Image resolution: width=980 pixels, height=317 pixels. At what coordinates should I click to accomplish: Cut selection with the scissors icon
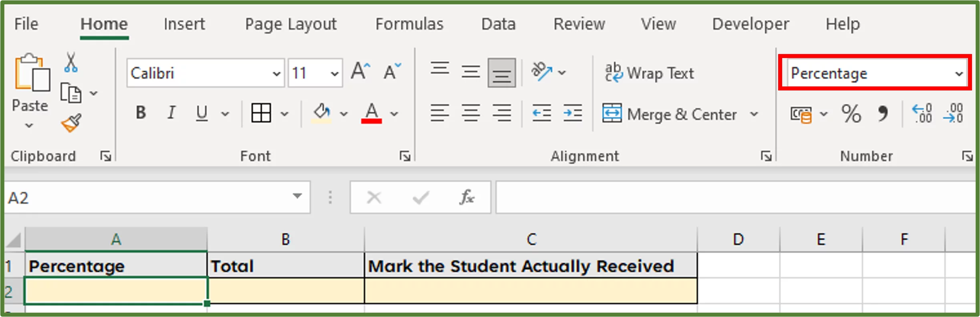point(71,62)
